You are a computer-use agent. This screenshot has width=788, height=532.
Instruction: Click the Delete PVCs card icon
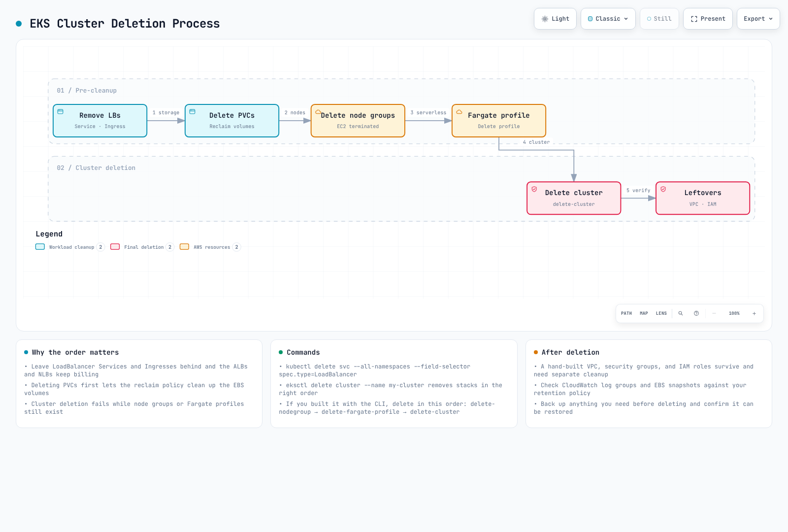[193, 112]
